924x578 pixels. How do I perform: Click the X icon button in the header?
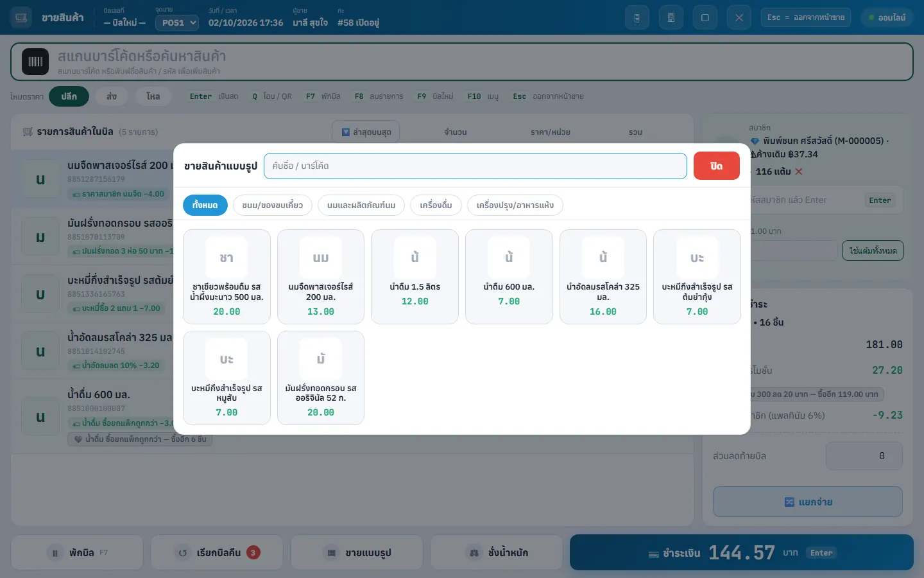(739, 17)
